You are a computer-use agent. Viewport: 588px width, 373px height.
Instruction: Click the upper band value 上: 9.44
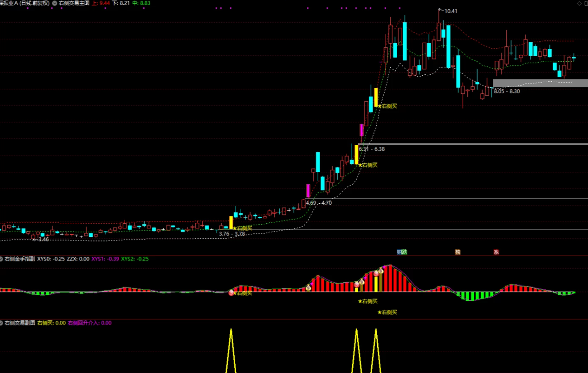tap(101, 3)
